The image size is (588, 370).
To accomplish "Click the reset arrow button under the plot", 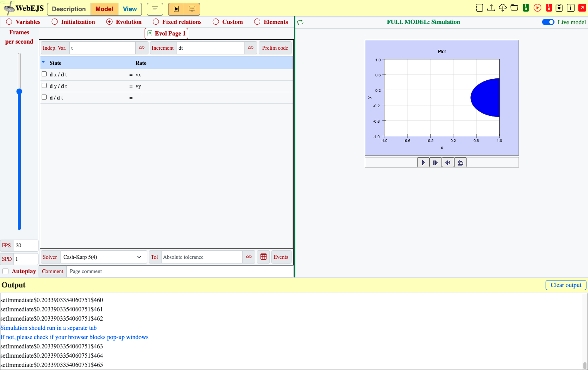I will (x=460, y=162).
